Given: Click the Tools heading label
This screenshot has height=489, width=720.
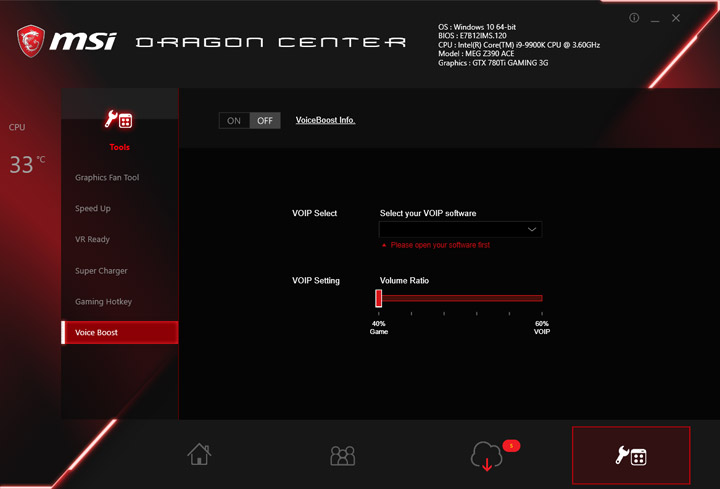Looking at the screenshot, I should [x=119, y=147].
